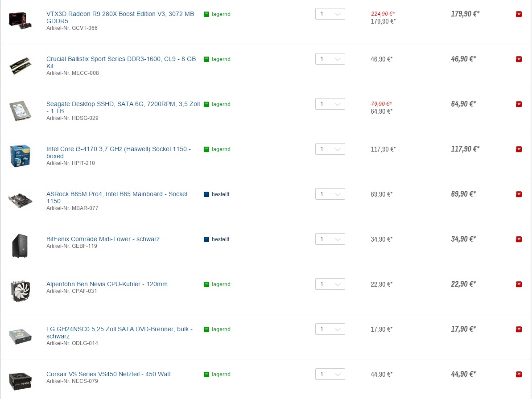Click the bold total 34,90 €
The height and width of the screenshot is (399, 532).
(x=463, y=239)
